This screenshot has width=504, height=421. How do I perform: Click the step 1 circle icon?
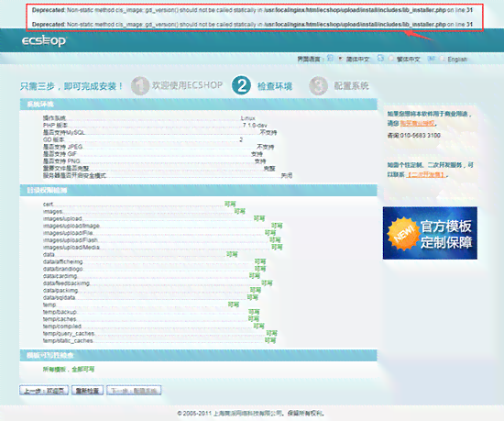pyautogui.click(x=140, y=85)
